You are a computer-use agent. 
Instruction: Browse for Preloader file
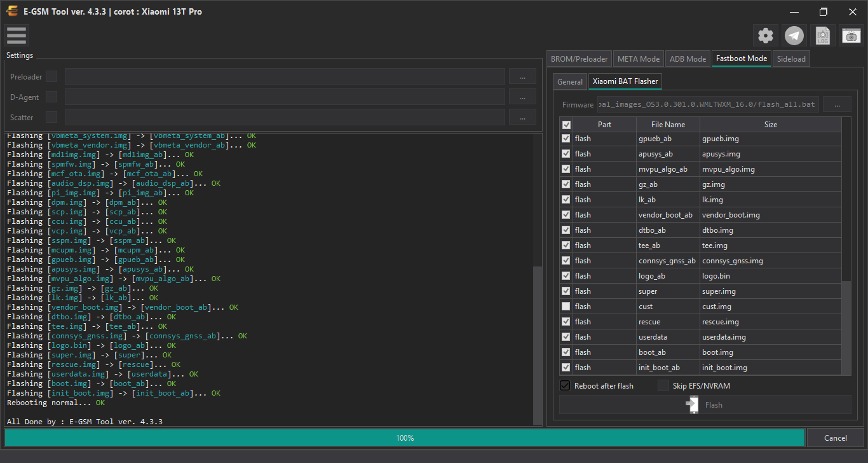522,77
